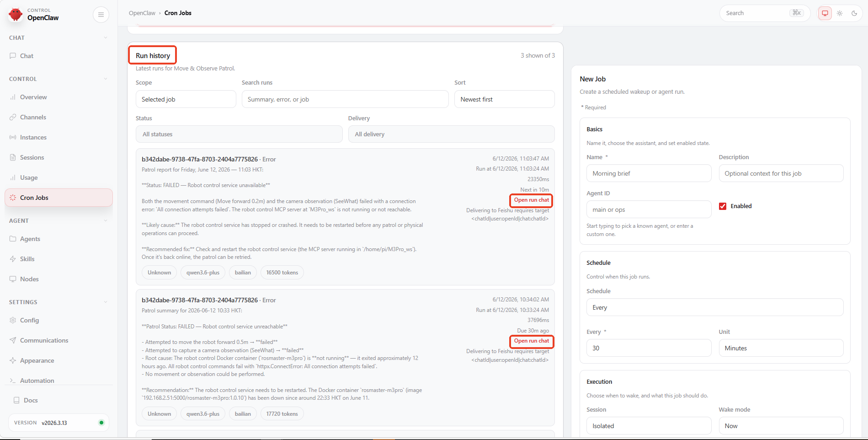Open Instances in the sidebar
868x440 pixels.
tap(59, 137)
